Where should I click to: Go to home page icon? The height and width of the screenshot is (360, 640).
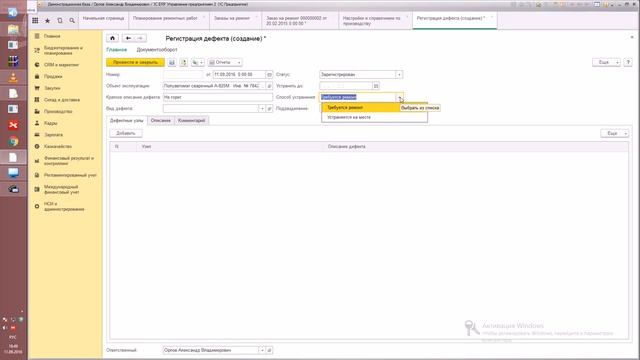click(113, 38)
